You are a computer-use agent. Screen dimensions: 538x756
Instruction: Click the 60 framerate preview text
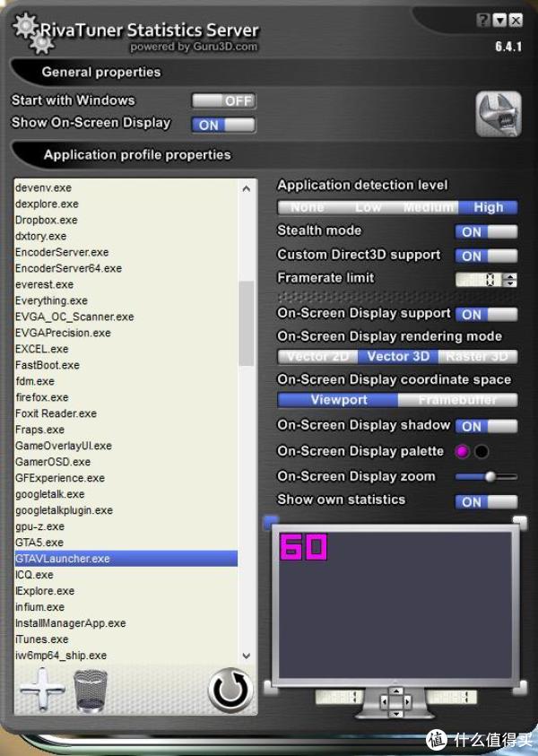[304, 547]
